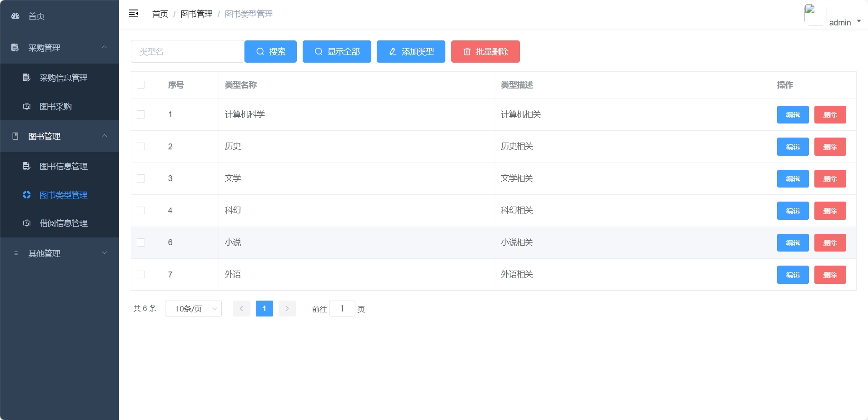
Task: Go to previous page arrow
Action: coord(241,308)
